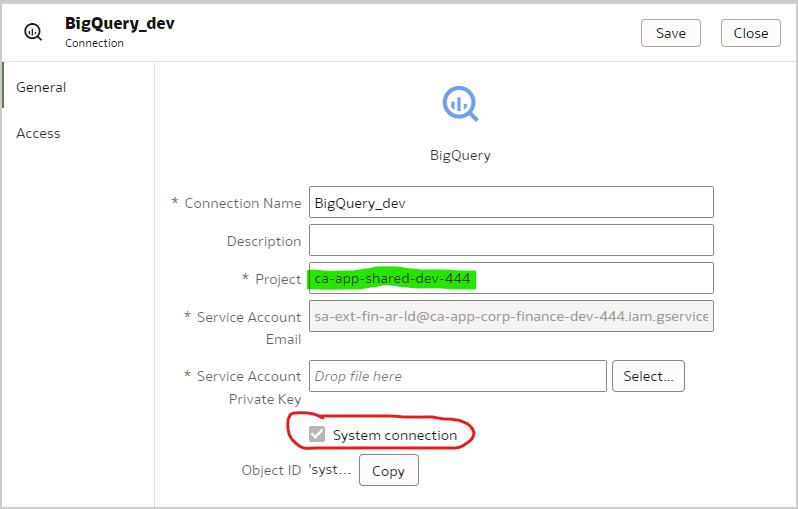Click the BigQuery connection icon in header
798x509 pixels.
click(33, 32)
